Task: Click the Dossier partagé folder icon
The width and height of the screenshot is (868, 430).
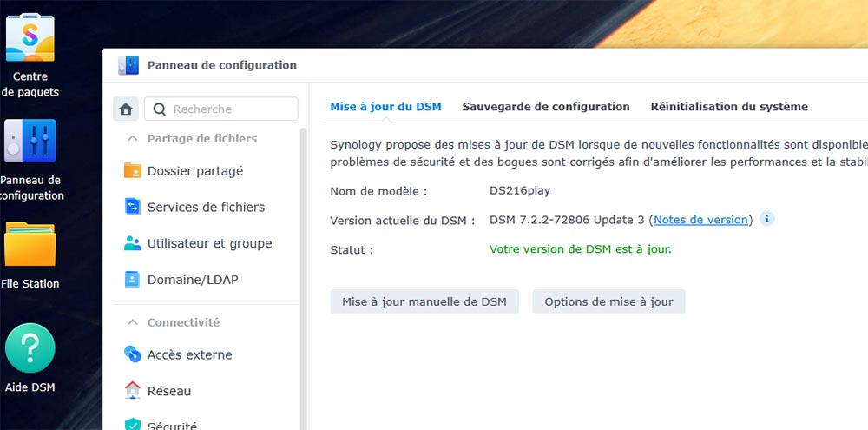Action: point(132,170)
